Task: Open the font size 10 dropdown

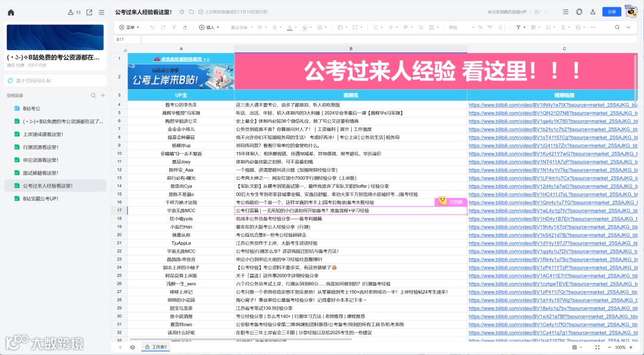Action: [262, 27]
